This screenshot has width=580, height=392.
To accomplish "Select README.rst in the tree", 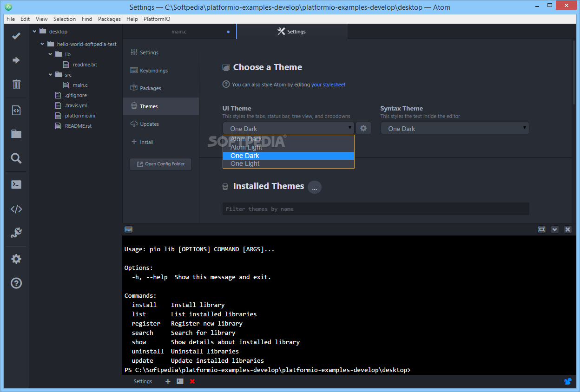I will [79, 126].
